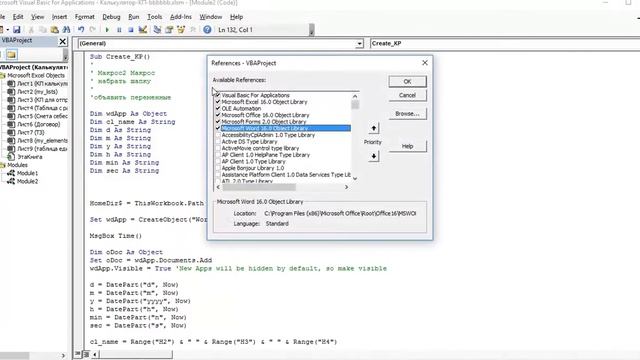Click the Break pause icon
The image size is (640, 360).
click(119, 30)
